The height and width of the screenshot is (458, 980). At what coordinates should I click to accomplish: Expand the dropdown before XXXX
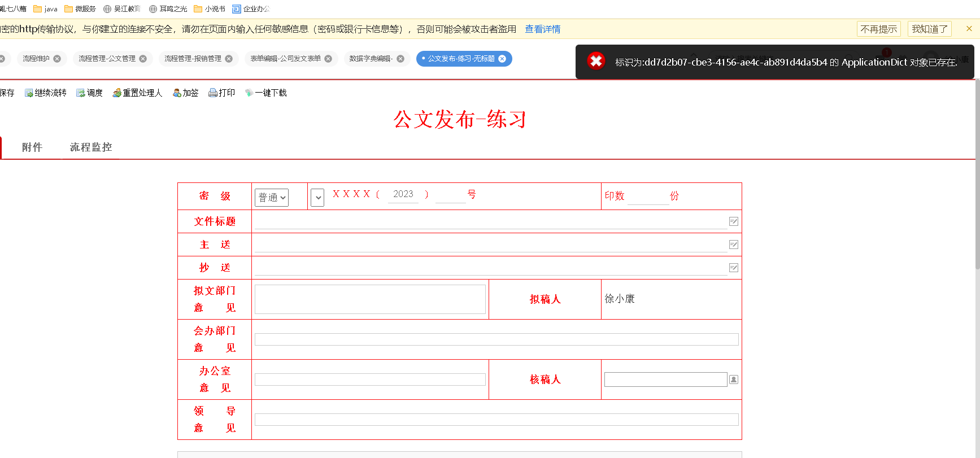[317, 198]
